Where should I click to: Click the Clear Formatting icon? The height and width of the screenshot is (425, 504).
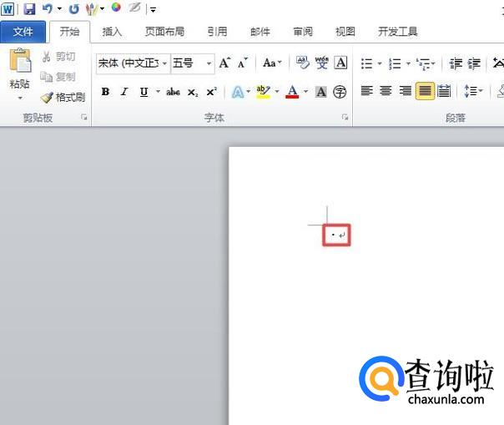302,63
